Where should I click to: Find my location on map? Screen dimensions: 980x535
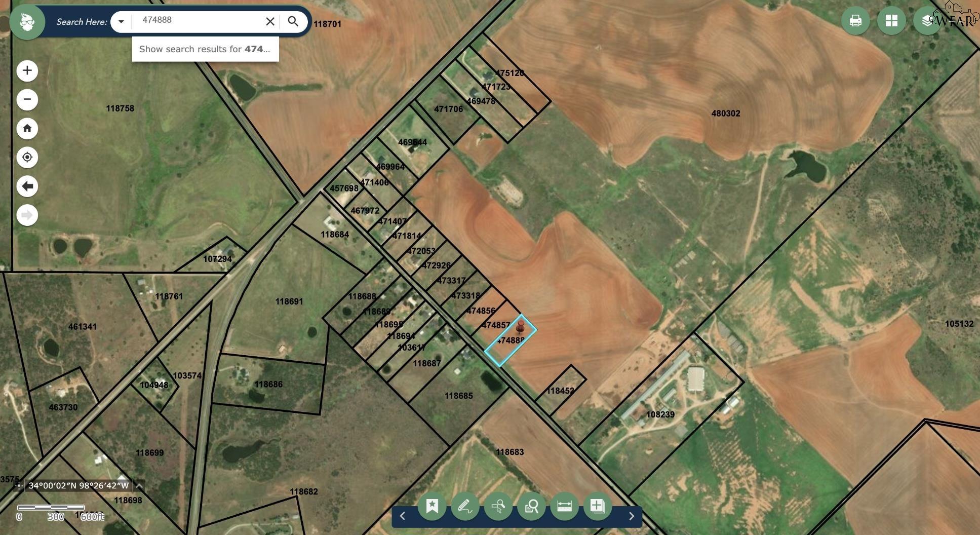tap(27, 157)
